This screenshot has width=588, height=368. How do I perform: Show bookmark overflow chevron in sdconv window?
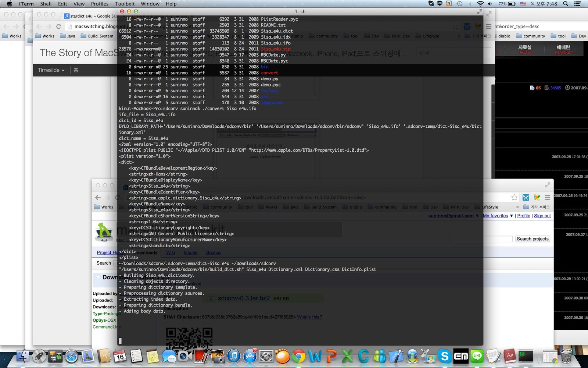pos(517,207)
